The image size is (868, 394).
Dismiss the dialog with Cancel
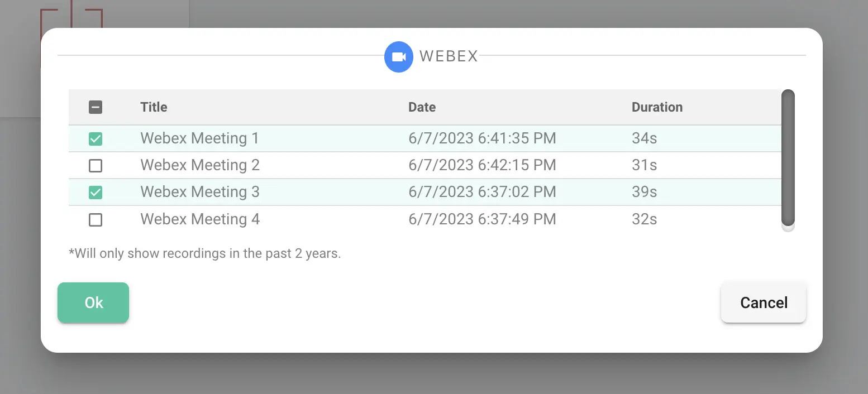coord(764,302)
